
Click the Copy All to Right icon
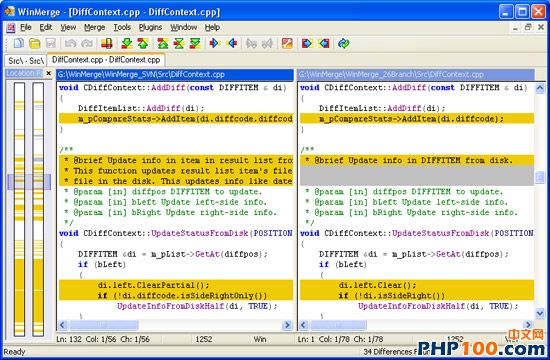(307, 44)
